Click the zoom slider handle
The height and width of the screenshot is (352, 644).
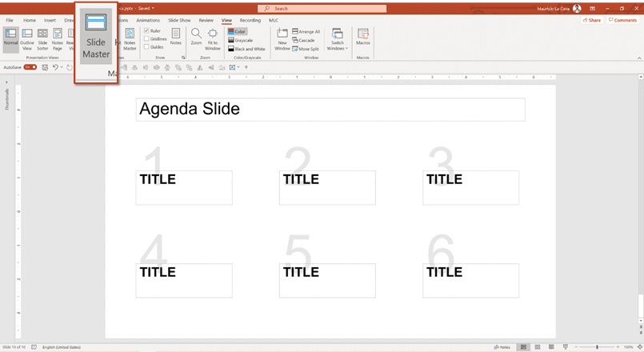(x=597, y=347)
